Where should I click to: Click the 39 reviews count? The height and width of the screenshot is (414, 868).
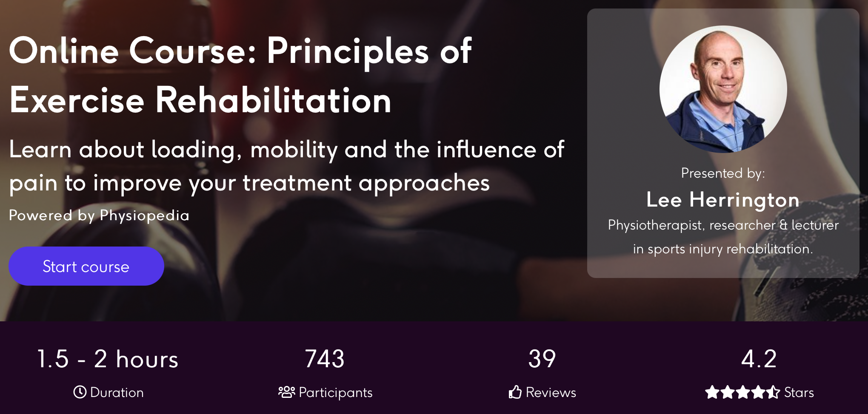pos(542,359)
